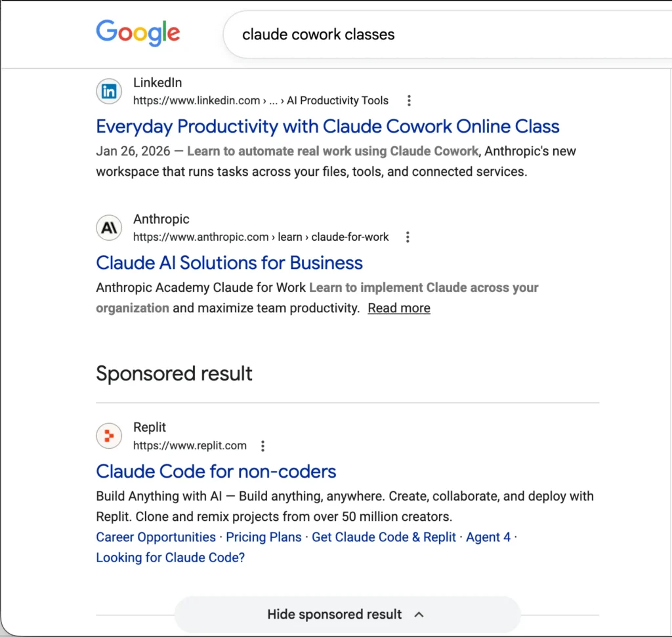Screen dimensions: 672x637
Task: Click the Replit favicon icon
Action: click(109, 436)
